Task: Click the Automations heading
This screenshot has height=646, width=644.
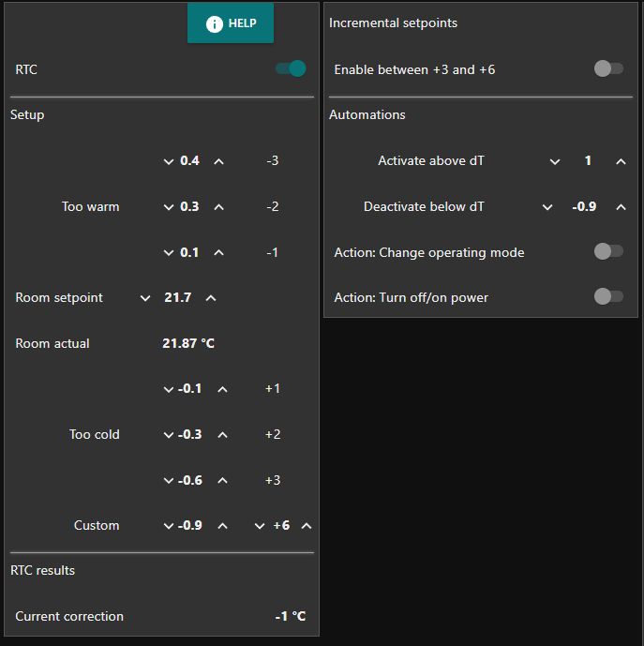Action: pos(367,114)
